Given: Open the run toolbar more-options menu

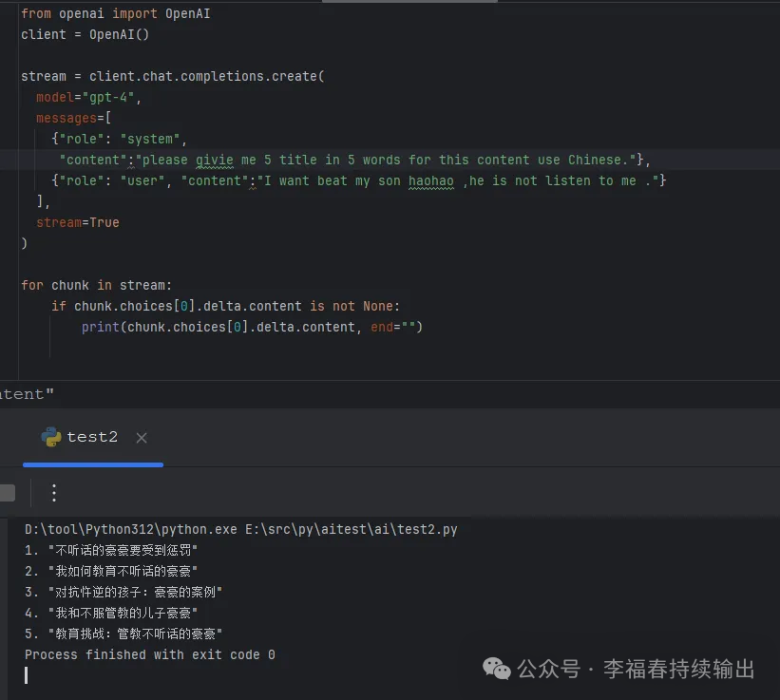Looking at the screenshot, I should point(54,493).
